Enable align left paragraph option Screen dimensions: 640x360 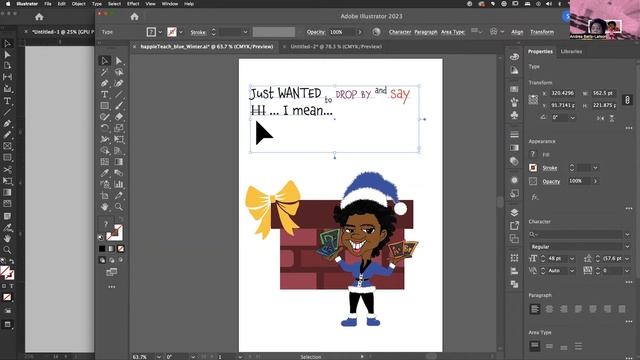[x=535, y=309]
